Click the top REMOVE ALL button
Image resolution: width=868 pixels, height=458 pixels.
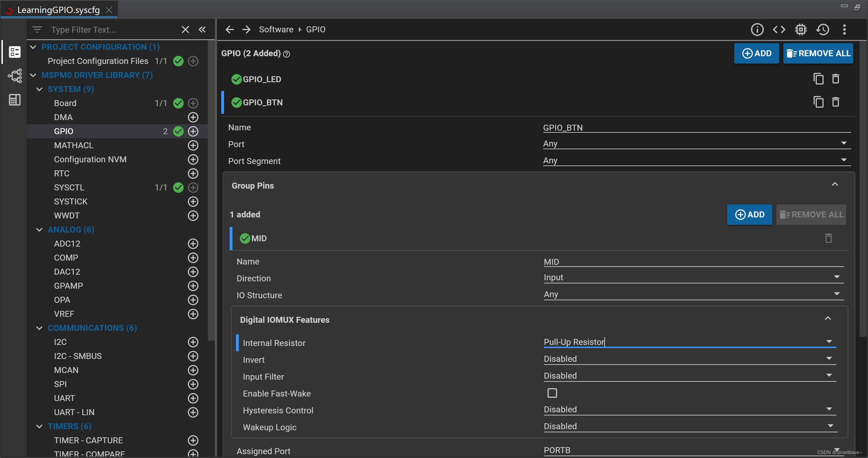pos(818,53)
